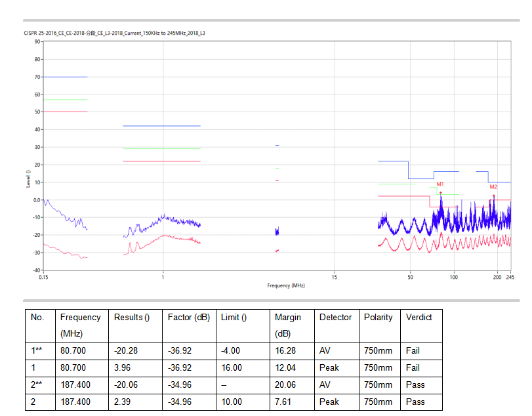The height and width of the screenshot is (416, 532).
Task: Click the margin value '16.28'
Action: pyautogui.click(x=285, y=350)
